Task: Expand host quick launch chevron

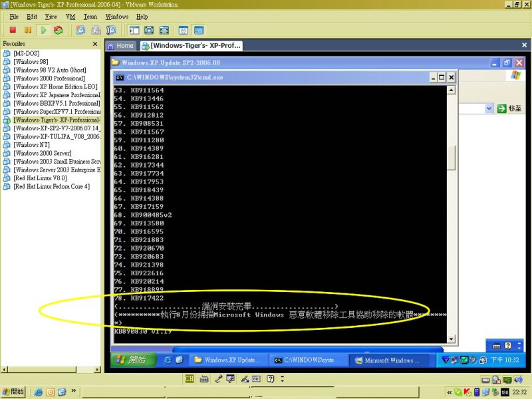Action: 73,391
